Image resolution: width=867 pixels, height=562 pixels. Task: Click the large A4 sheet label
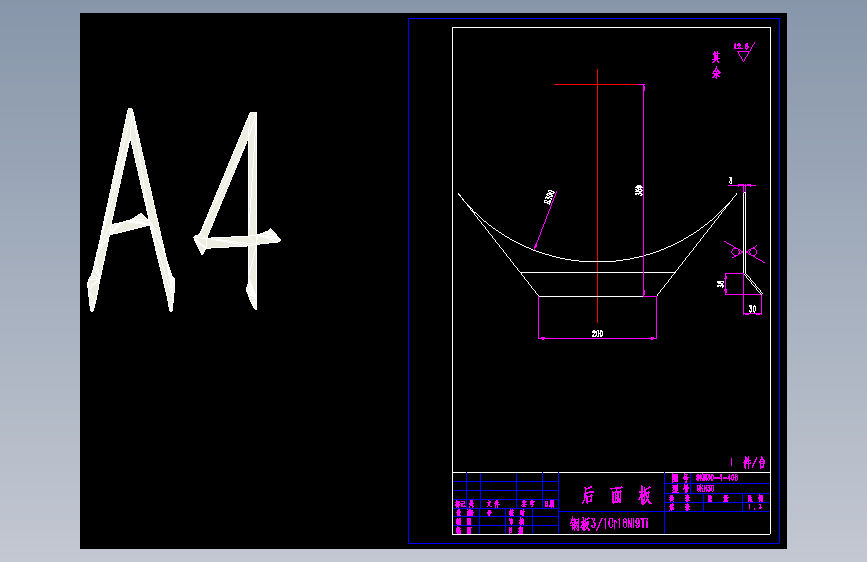pos(184,210)
